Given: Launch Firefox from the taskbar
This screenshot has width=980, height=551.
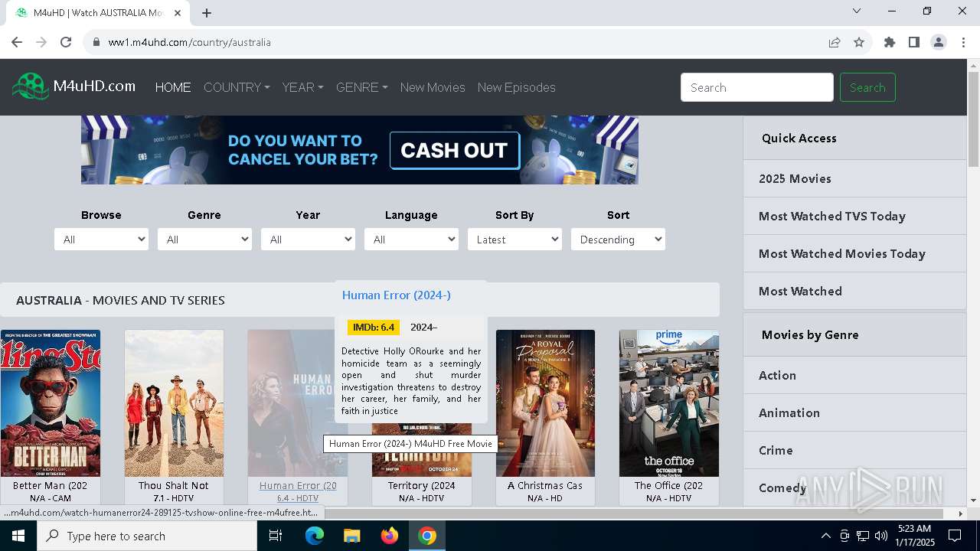Looking at the screenshot, I should [x=390, y=536].
